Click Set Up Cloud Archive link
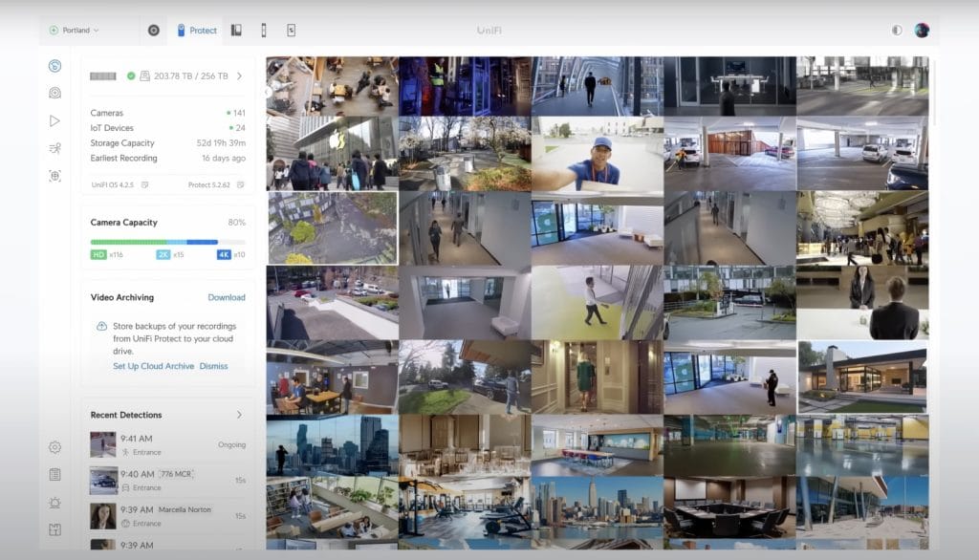 [153, 366]
